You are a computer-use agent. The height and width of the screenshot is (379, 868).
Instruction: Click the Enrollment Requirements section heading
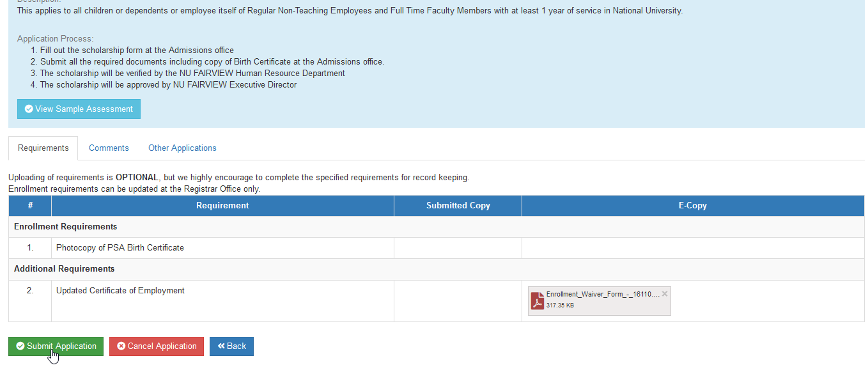click(66, 227)
